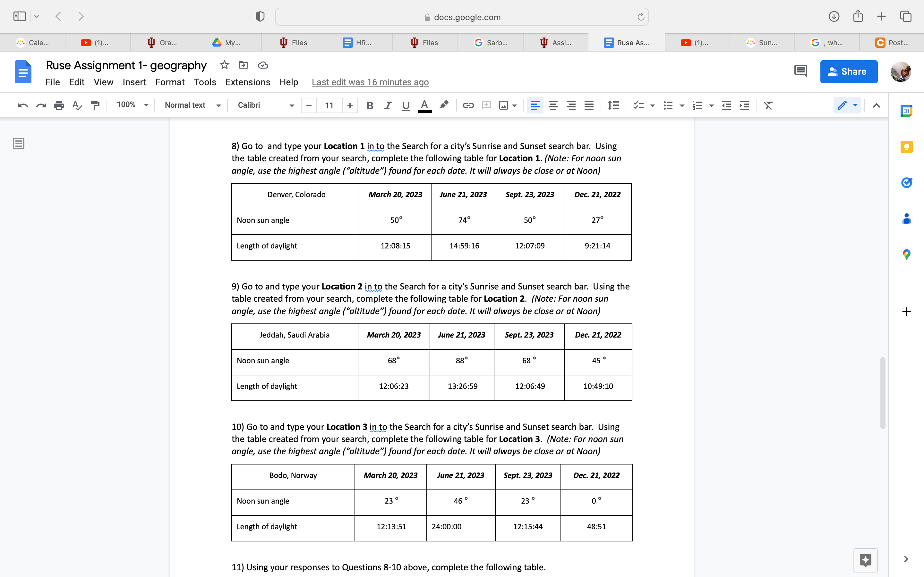Toggle bold formatting
Screen dimensions: 924x577
[369, 105]
